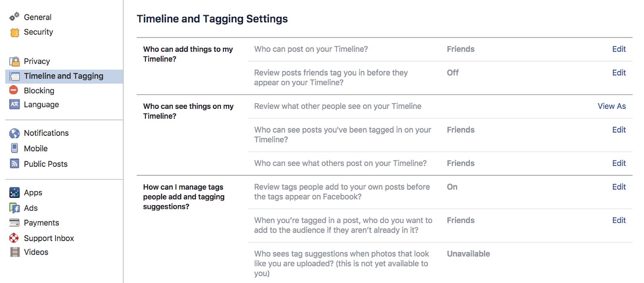Click the General gears icon
The width and height of the screenshot is (644, 283).
tap(14, 17)
